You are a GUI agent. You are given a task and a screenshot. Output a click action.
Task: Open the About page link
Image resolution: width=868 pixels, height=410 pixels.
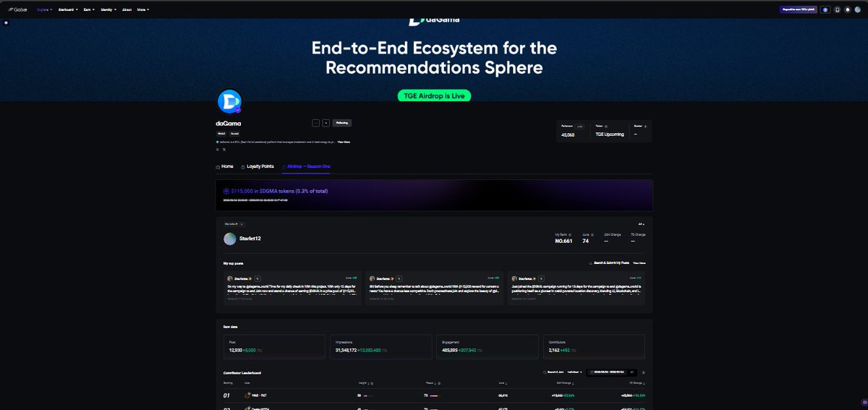[x=127, y=10]
